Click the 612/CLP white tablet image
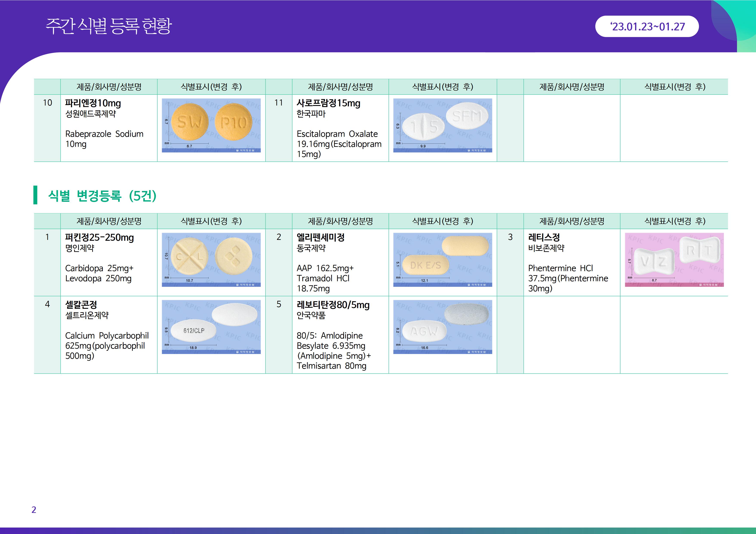Screen dimensions: 756x534 [x=211, y=327]
